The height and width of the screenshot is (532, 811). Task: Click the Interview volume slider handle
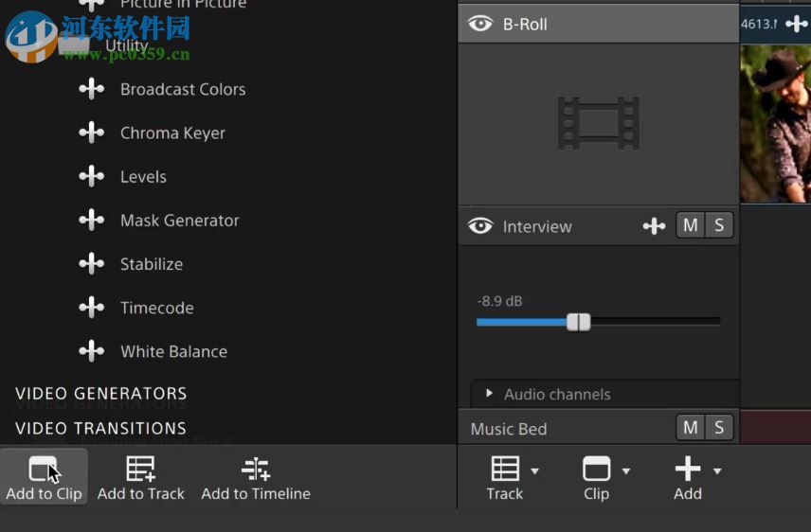click(578, 322)
